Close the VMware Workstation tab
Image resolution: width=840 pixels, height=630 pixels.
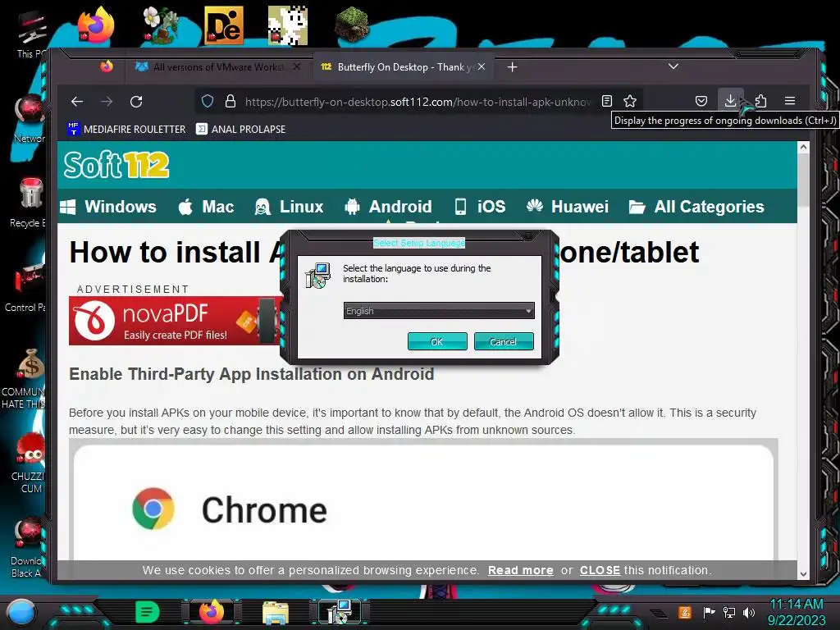(297, 66)
